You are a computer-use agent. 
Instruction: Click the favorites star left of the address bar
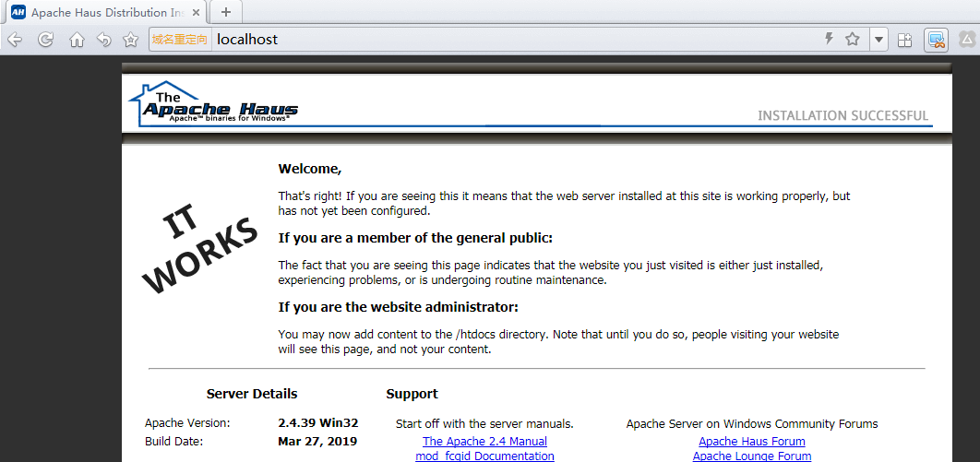click(x=131, y=40)
